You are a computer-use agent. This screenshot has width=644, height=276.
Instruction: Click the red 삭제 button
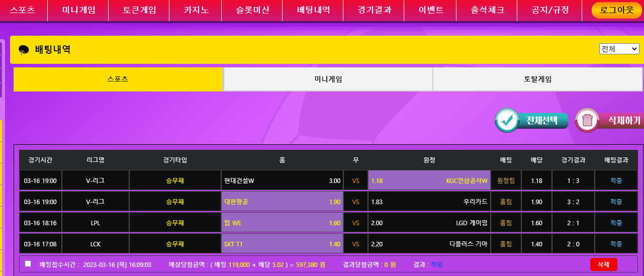pos(603,264)
